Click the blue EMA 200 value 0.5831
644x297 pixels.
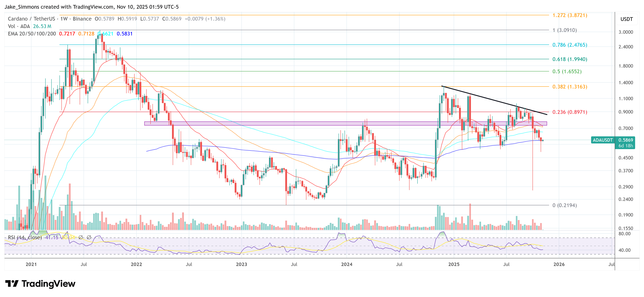point(124,34)
